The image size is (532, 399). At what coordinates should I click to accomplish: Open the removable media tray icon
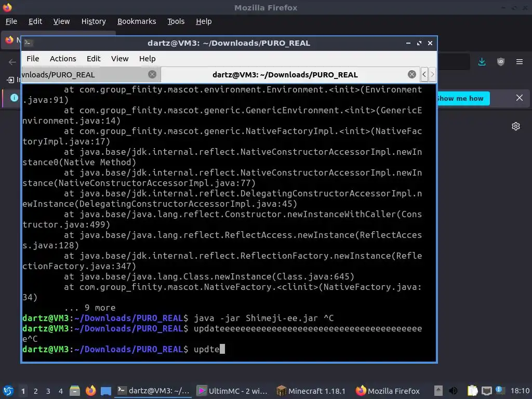click(x=438, y=391)
